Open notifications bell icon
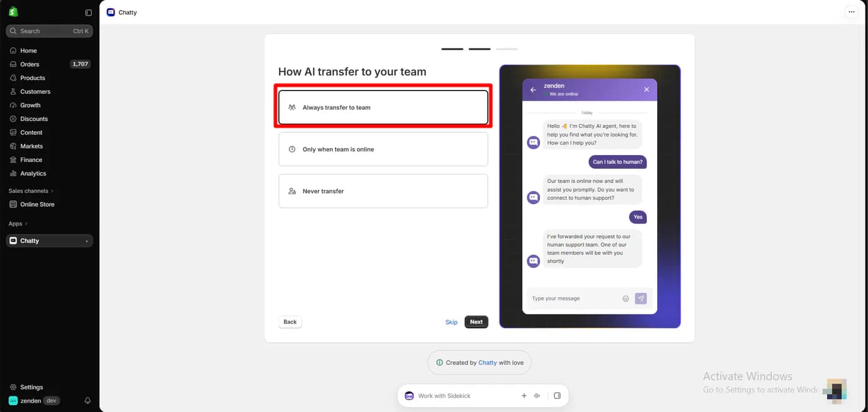 [x=87, y=401]
